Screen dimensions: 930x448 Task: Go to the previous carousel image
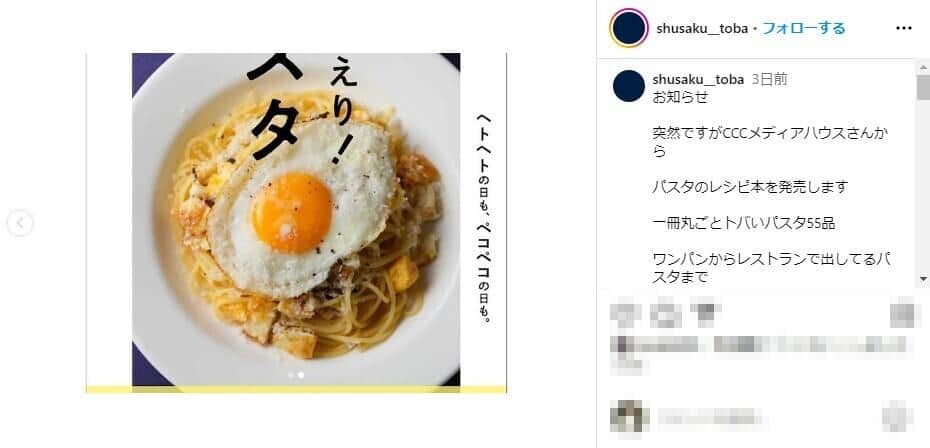[20, 223]
